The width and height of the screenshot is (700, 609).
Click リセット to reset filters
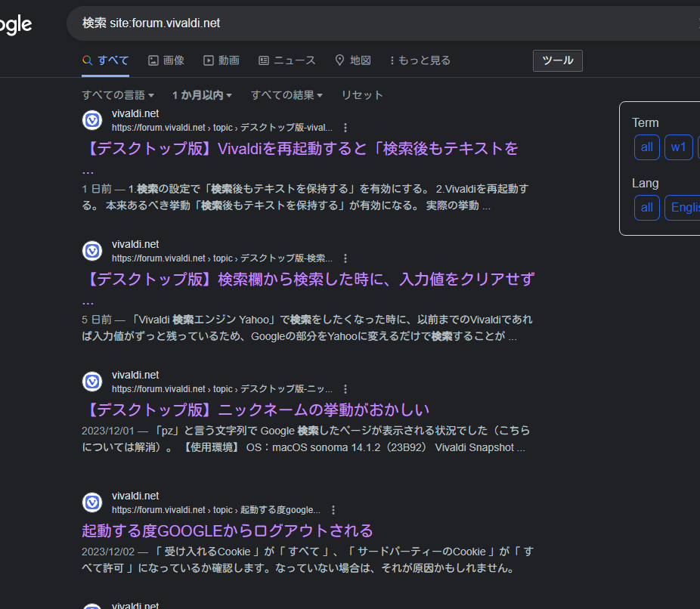coord(362,95)
